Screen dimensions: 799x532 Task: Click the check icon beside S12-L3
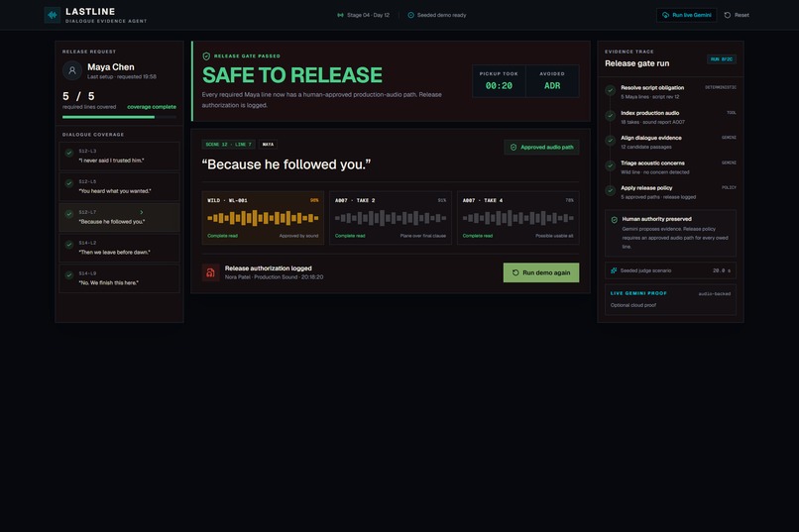pyautogui.click(x=68, y=153)
